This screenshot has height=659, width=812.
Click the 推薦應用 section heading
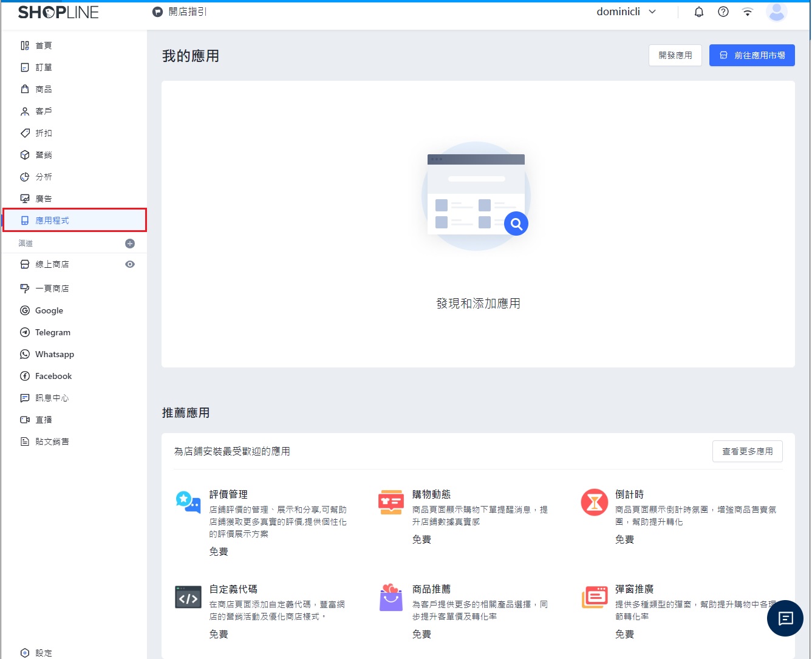tap(186, 413)
